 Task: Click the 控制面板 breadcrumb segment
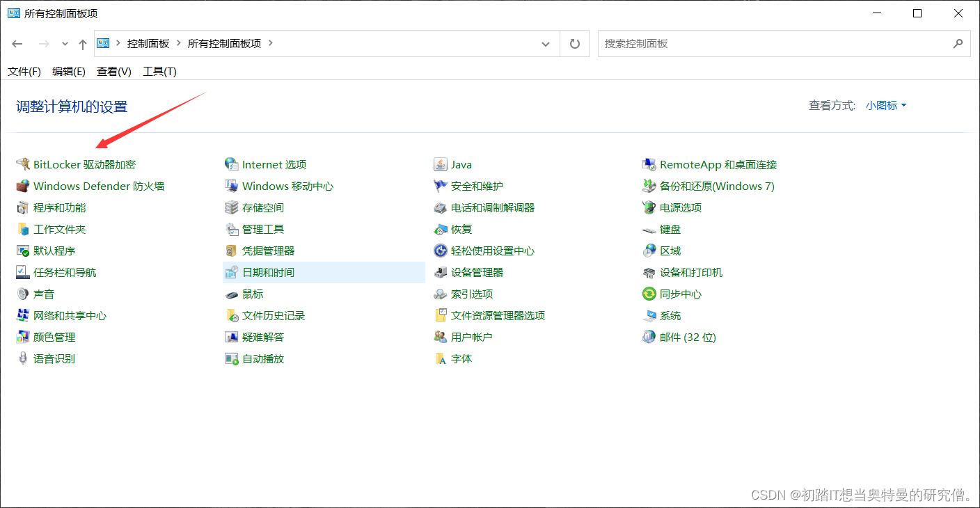148,43
